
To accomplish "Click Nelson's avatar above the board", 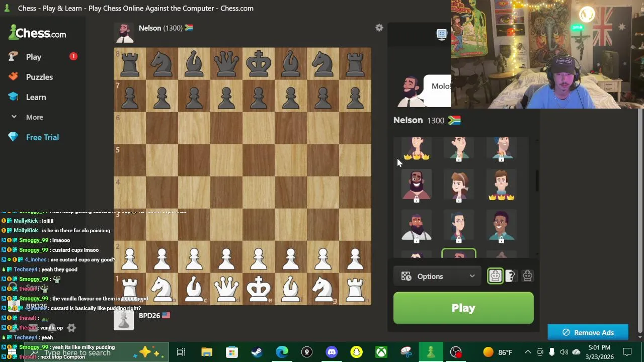I will tap(124, 33).
